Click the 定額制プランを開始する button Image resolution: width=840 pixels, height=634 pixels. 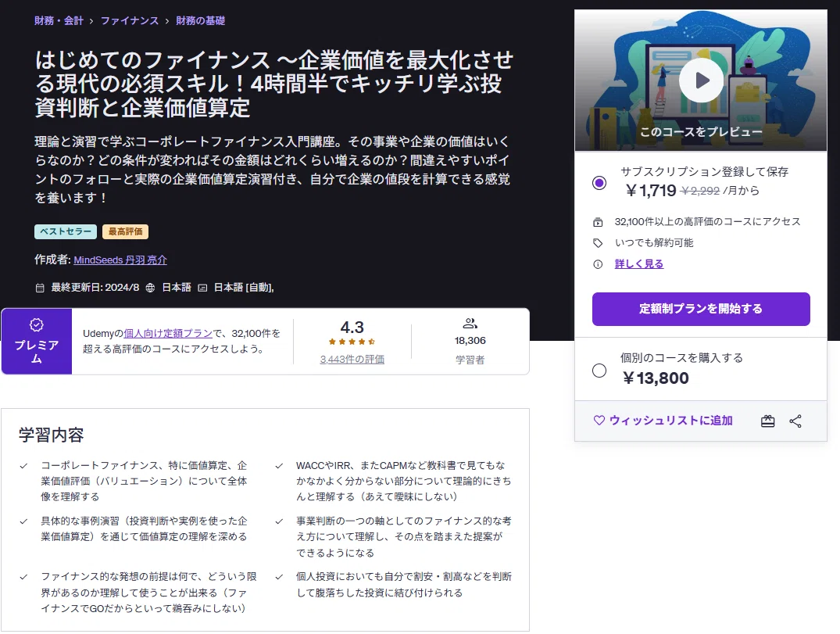(701, 309)
